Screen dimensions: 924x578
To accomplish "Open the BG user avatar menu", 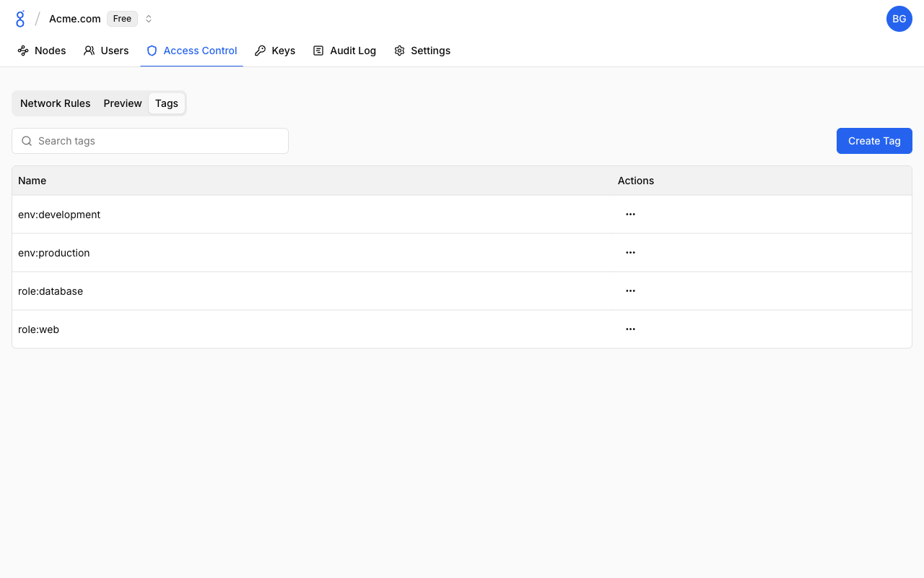I will pyautogui.click(x=899, y=19).
